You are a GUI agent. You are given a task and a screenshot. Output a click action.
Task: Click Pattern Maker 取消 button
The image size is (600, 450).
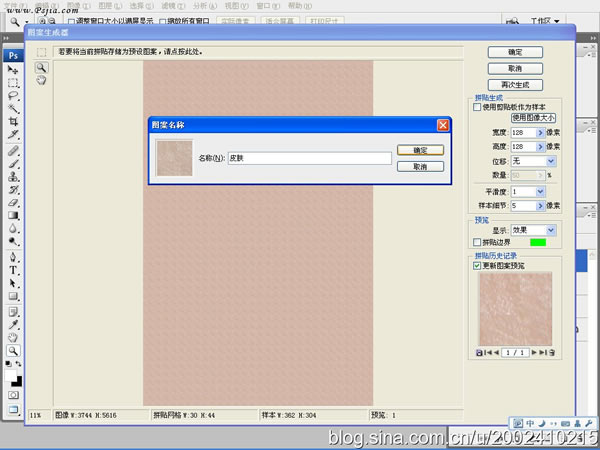[x=515, y=68]
